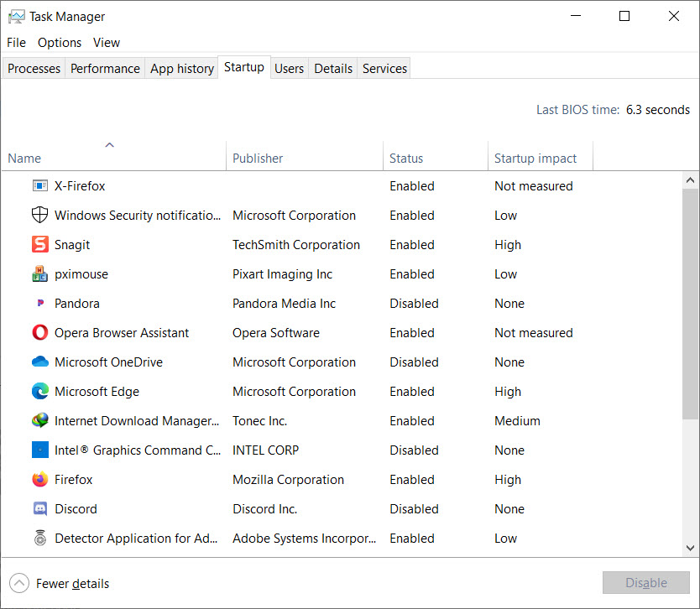Screen dimensions: 700x609
Task: Select the Pandora entry name
Action: pos(76,304)
